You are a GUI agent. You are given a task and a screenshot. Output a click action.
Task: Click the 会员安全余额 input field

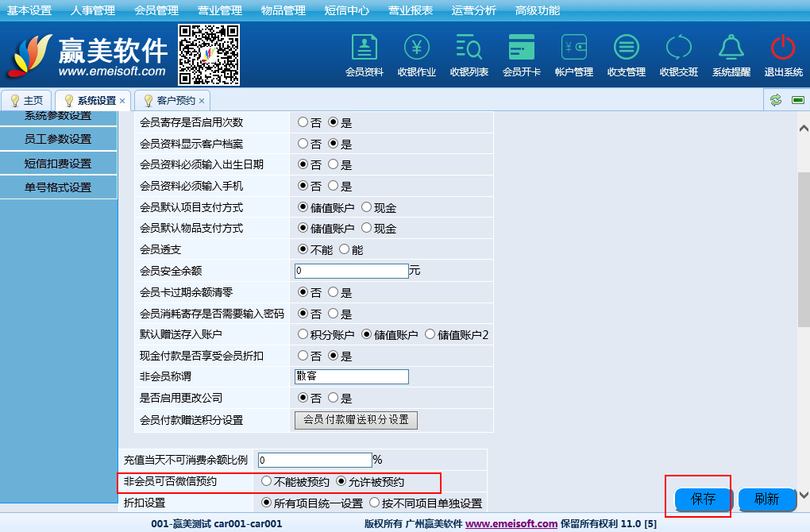point(351,271)
